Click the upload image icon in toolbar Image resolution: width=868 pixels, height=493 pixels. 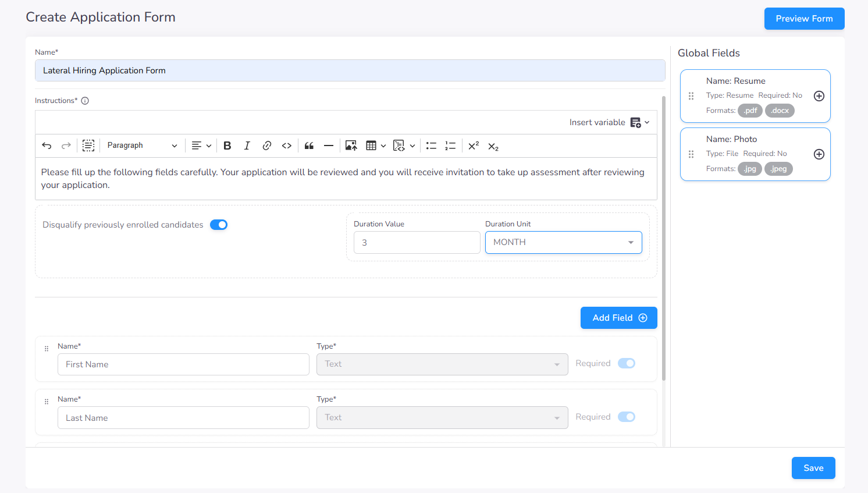coord(351,146)
